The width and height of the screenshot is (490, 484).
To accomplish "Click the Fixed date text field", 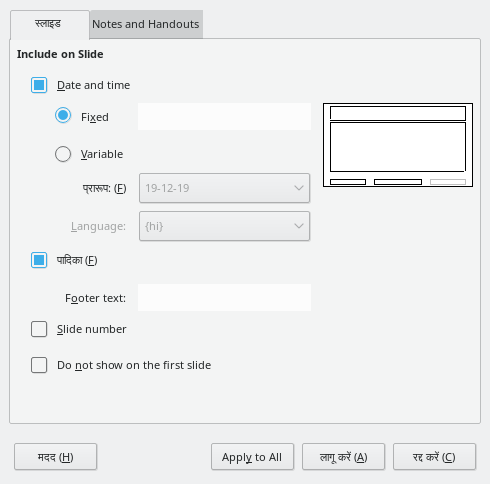I will 224,117.
